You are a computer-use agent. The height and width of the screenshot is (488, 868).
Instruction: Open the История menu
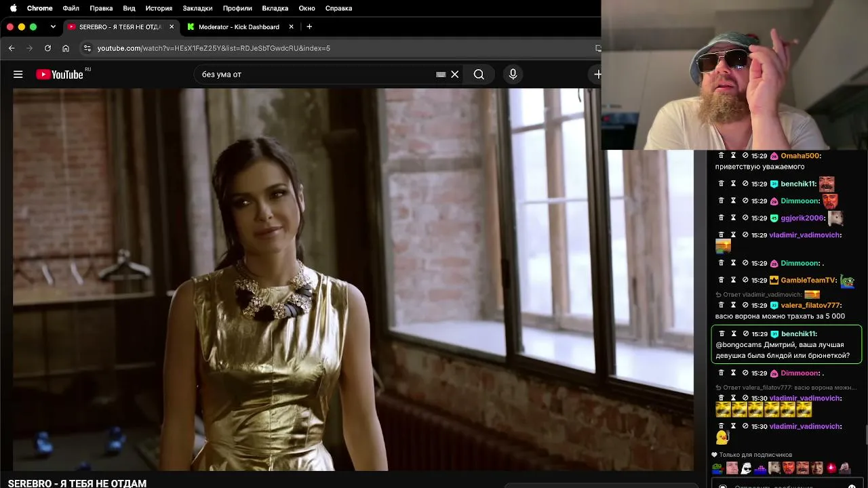click(x=159, y=8)
